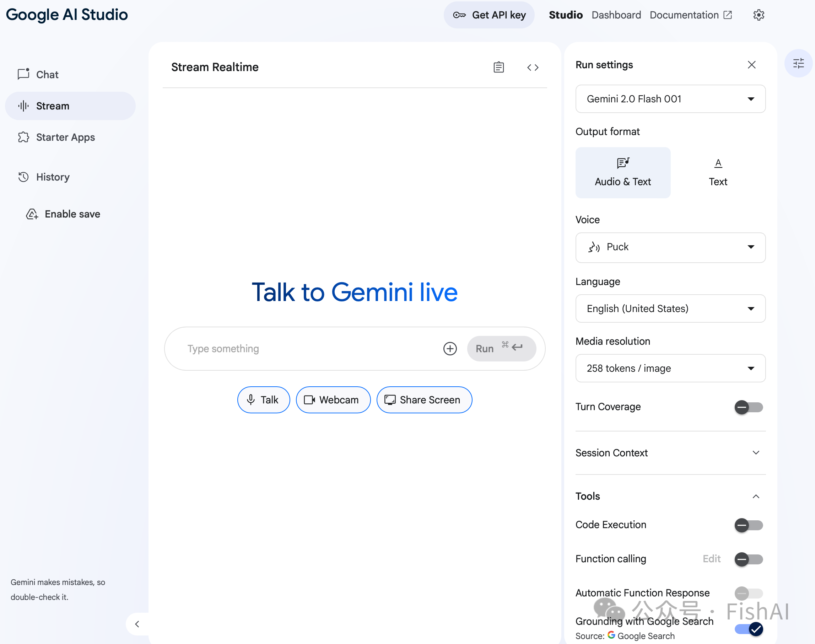Open the English (United States) language dropdown
This screenshot has height=644, width=815.
click(x=670, y=308)
